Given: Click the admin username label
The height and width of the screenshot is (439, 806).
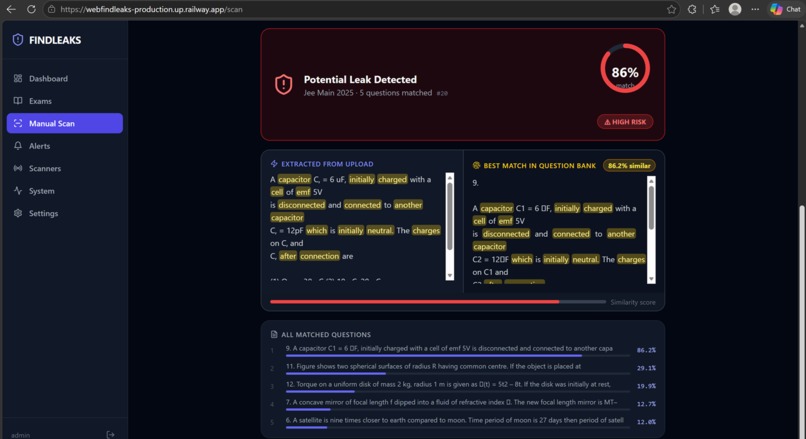Looking at the screenshot, I should [21, 435].
